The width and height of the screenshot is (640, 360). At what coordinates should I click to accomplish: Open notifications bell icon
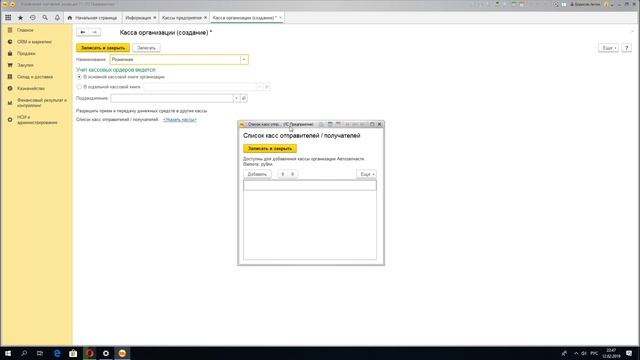point(57,18)
